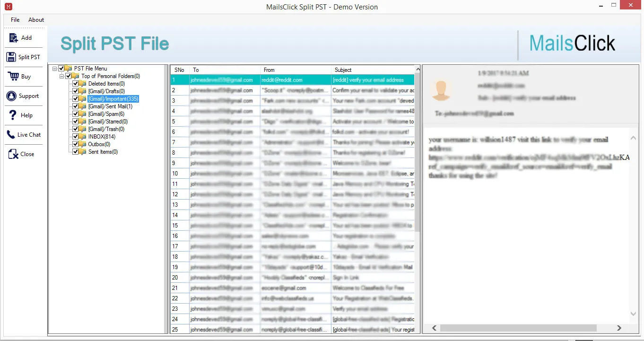This screenshot has height=341, width=644.
Task: Click the folder tree vertical scrollbar
Action: [x=166, y=199]
